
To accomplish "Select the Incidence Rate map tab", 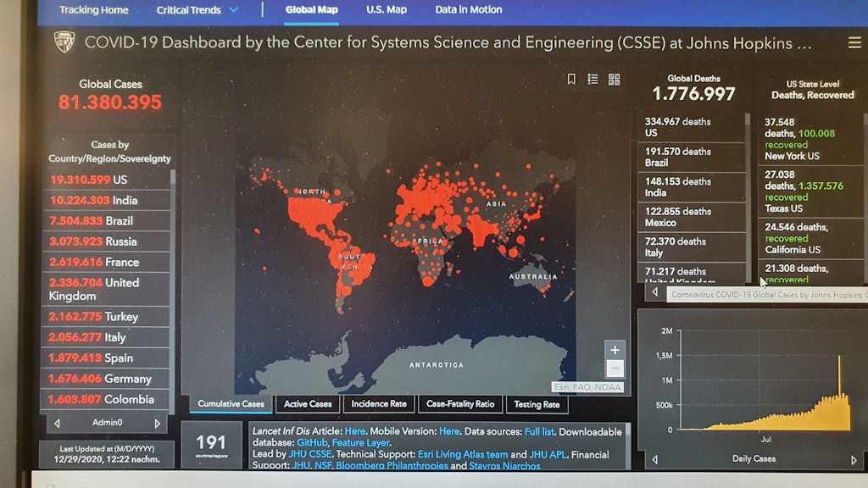I will (x=379, y=404).
